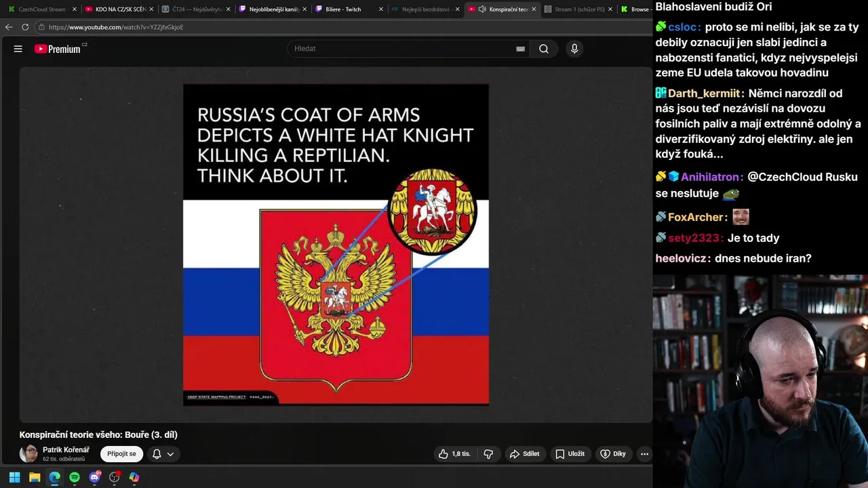Close the Konspirační teorie tab
This screenshot has width=868, height=488.
534,9
